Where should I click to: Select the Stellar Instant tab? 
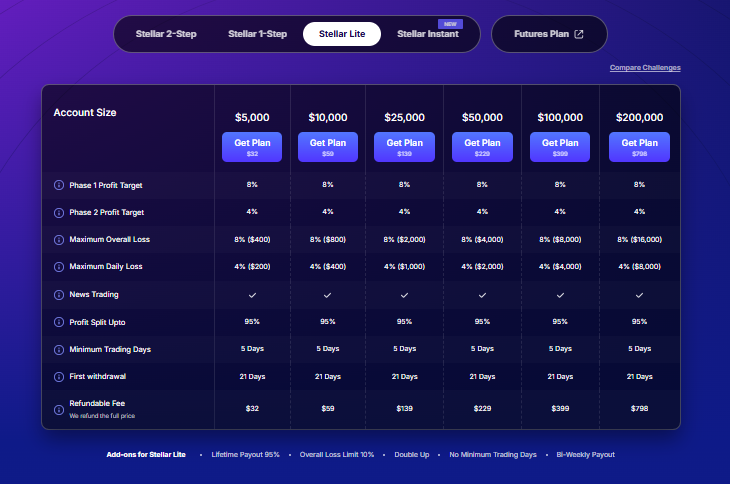click(427, 34)
